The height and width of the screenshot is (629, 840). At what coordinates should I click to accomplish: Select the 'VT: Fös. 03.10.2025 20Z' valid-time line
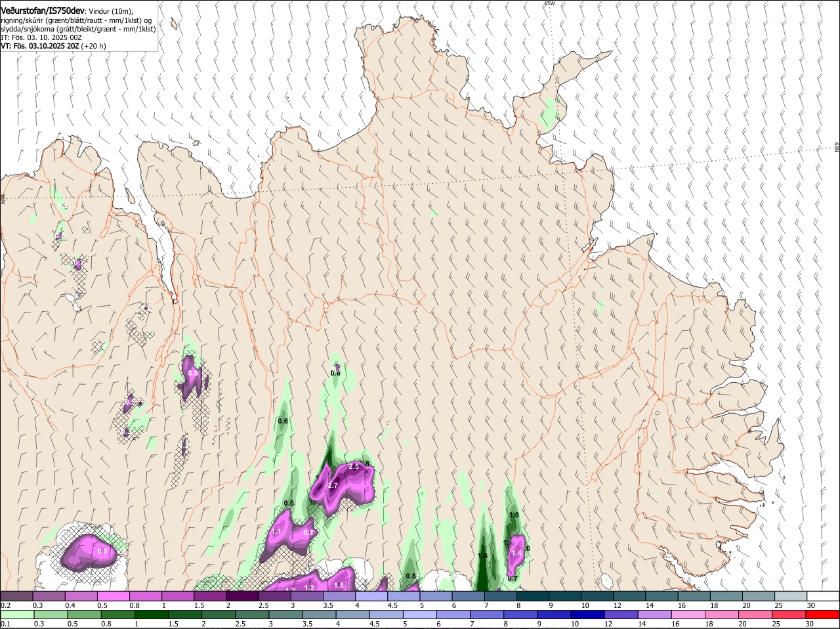tap(40, 46)
